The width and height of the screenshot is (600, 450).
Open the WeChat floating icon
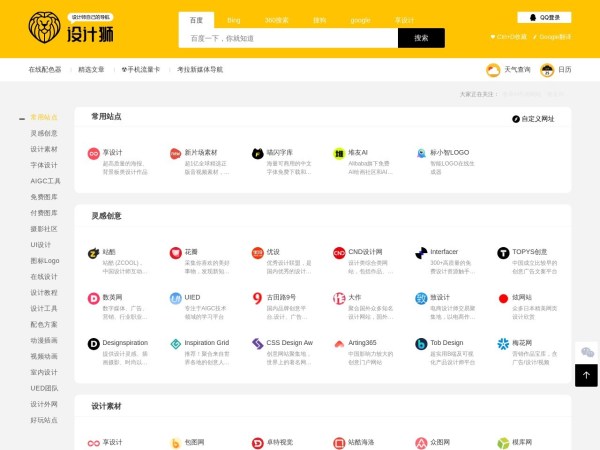pyautogui.click(x=586, y=352)
